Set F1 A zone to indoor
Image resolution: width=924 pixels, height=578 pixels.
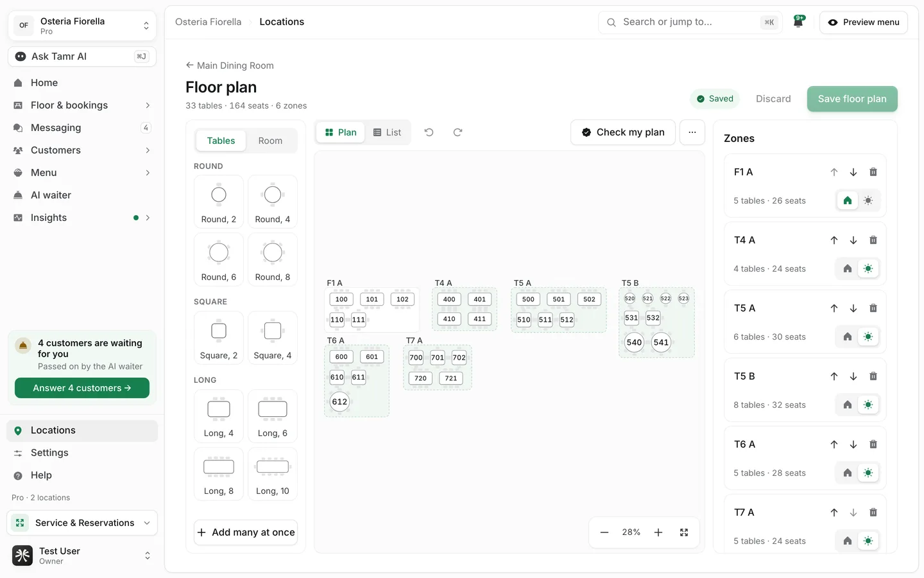(847, 200)
